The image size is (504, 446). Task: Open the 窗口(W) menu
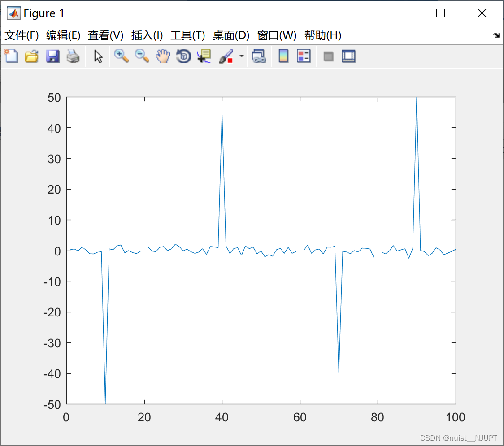tap(277, 35)
